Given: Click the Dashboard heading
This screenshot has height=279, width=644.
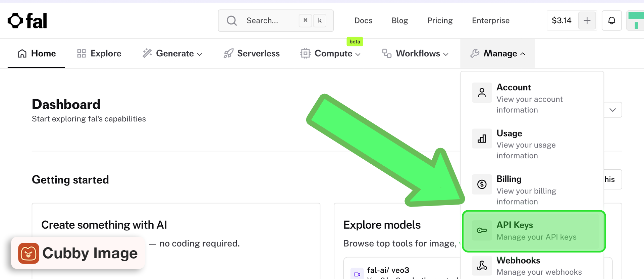Looking at the screenshot, I should (x=66, y=105).
